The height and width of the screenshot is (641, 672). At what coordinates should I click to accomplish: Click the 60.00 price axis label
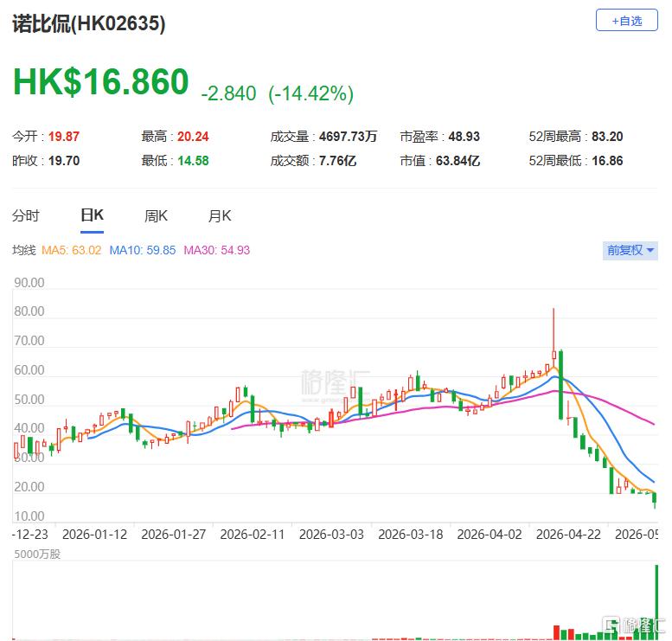click(29, 369)
